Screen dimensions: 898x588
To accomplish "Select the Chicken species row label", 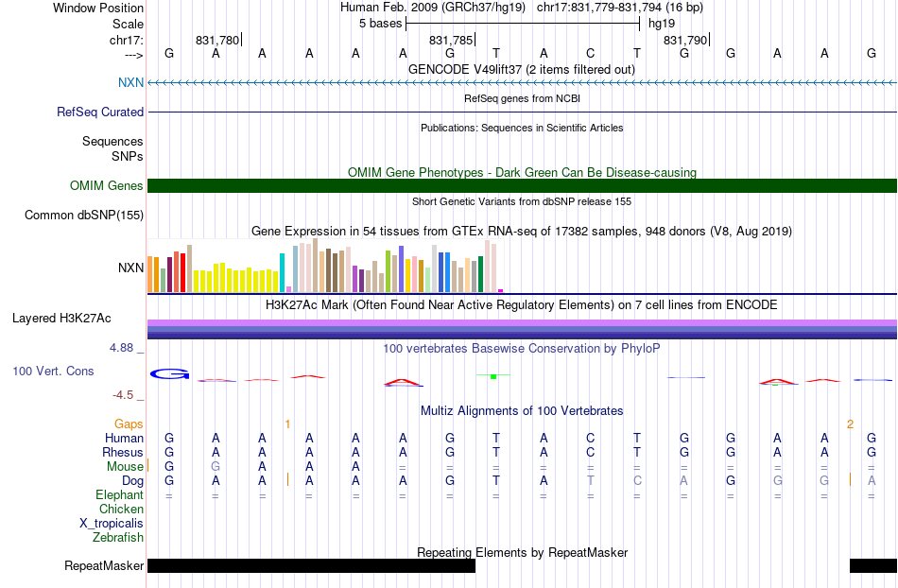I will point(121,509).
